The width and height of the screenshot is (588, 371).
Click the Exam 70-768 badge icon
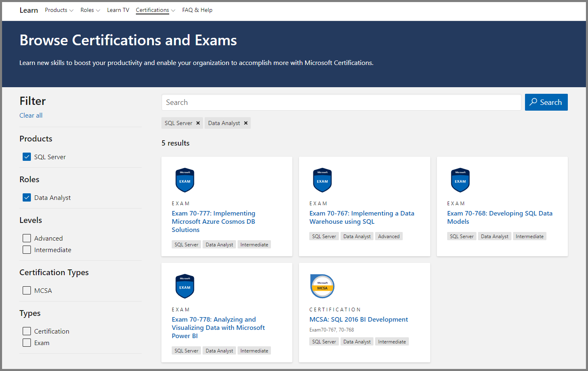[x=460, y=180]
